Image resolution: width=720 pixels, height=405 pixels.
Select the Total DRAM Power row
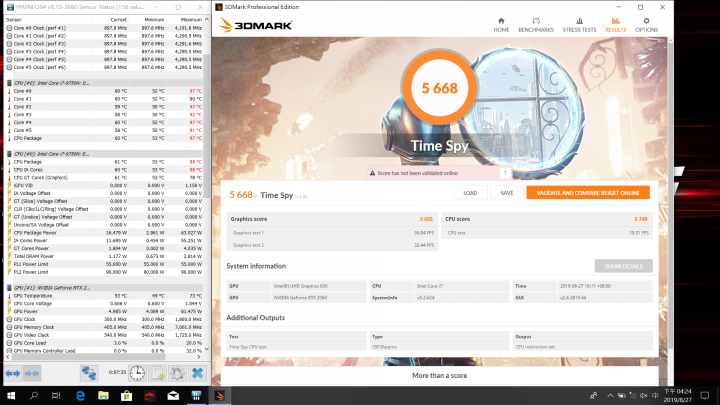(104, 256)
